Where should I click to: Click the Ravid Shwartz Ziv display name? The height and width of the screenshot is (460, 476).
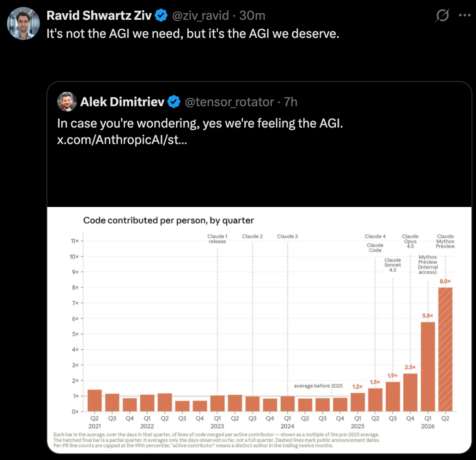pyautogui.click(x=99, y=15)
